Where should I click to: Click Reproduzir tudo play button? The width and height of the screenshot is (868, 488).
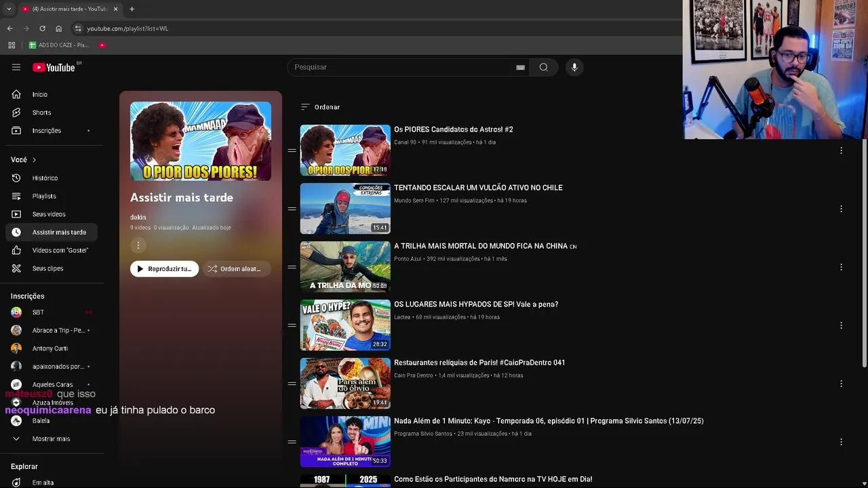[x=164, y=269]
